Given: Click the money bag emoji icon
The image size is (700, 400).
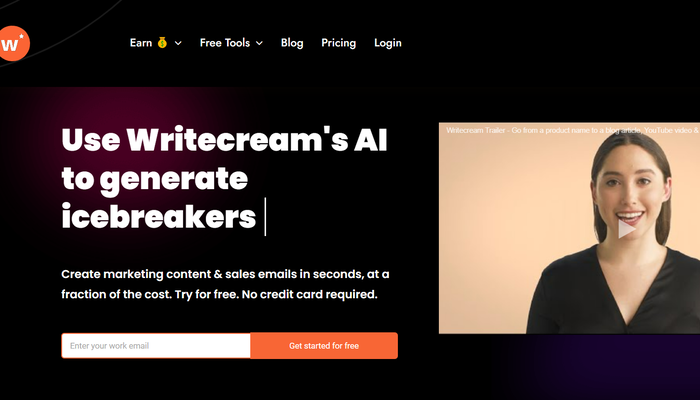Looking at the screenshot, I should tap(162, 43).
